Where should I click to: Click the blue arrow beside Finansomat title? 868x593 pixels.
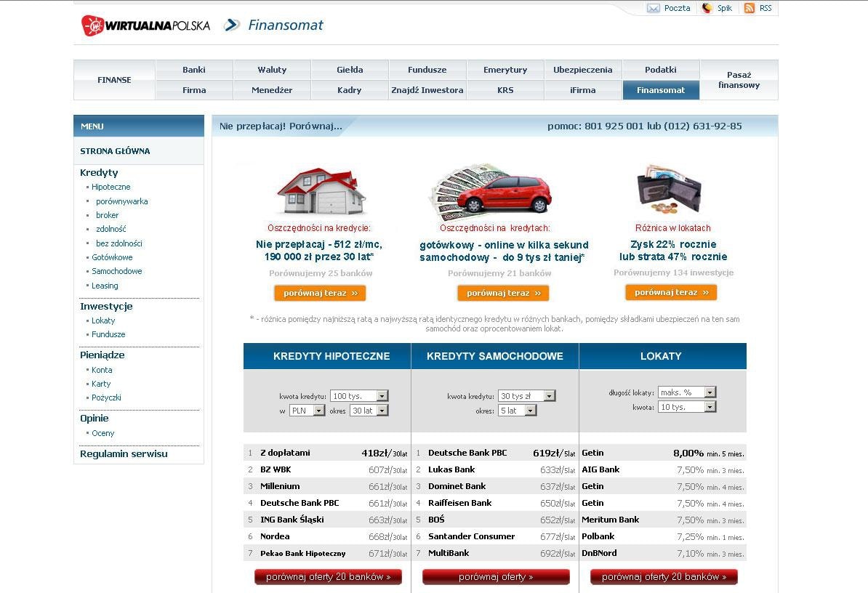pyautogui.click(x=232, y=25)
